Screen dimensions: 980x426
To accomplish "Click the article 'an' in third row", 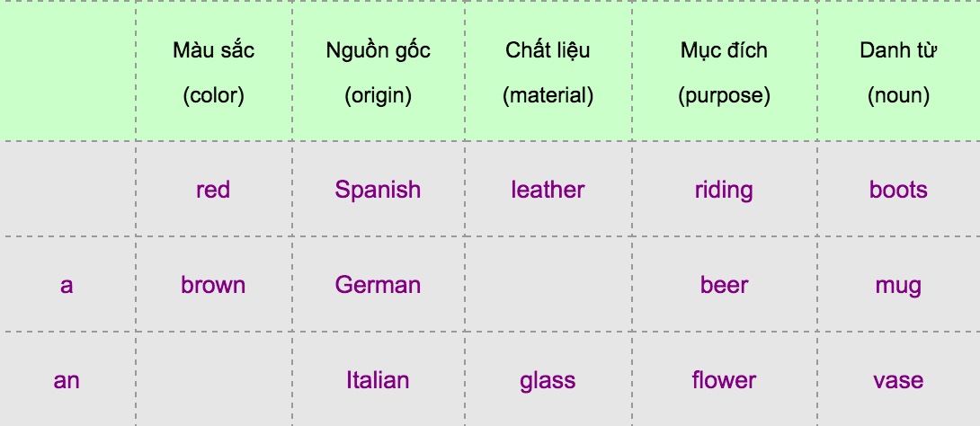I will (x=67, y=380).
